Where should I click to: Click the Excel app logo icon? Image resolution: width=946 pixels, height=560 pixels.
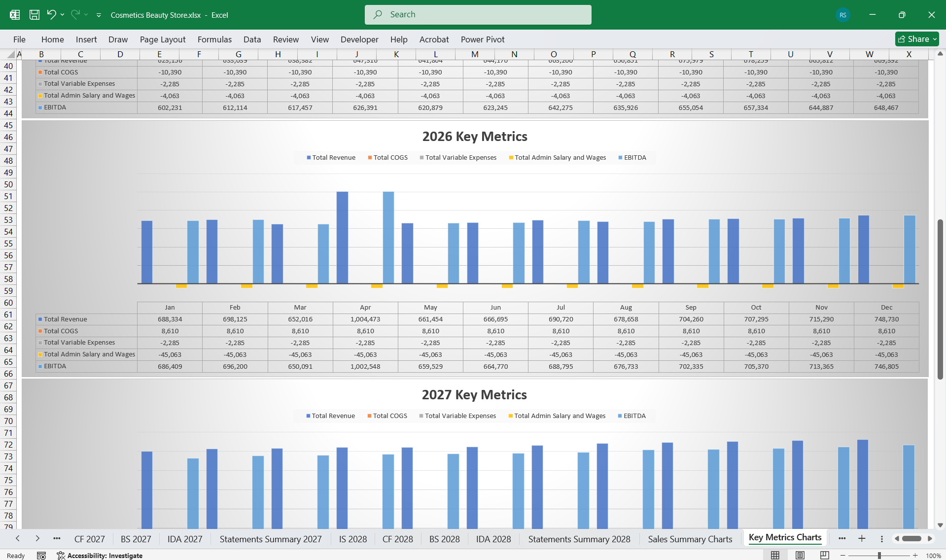pos(15,15)
